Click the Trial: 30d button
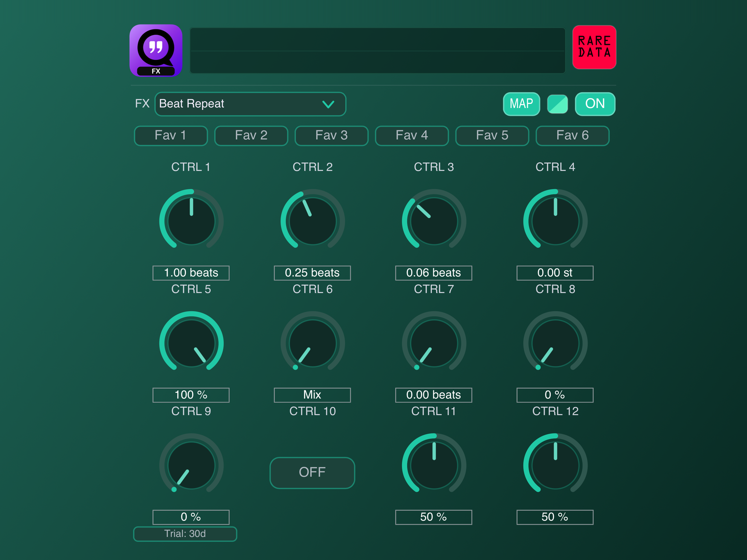747x560 pixels. tap(185, 534)
